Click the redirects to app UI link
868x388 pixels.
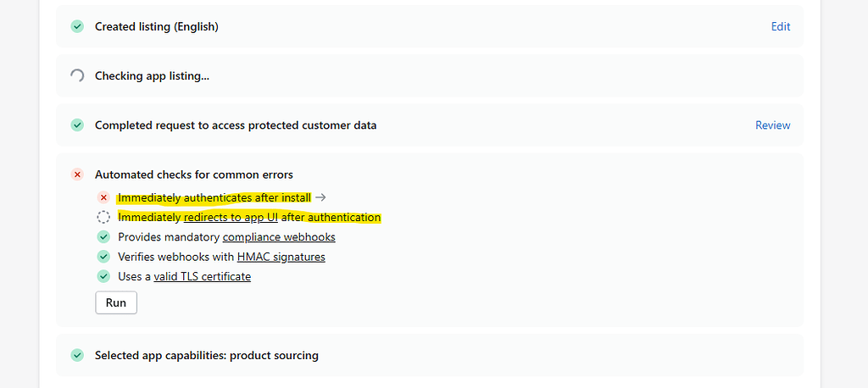tap(231, 217)
